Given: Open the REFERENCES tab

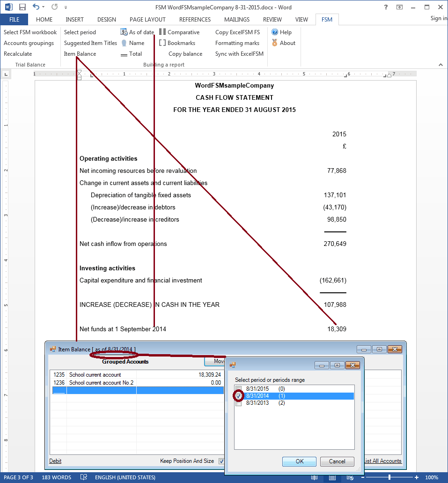Looking at the screenshot, I should point(195,19).
